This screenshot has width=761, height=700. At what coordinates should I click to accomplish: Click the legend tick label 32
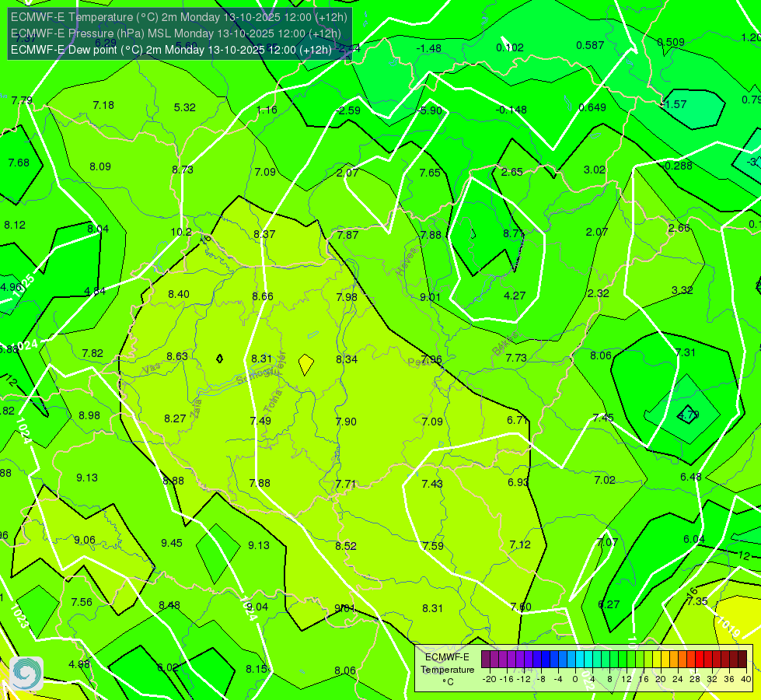[712, 679]
